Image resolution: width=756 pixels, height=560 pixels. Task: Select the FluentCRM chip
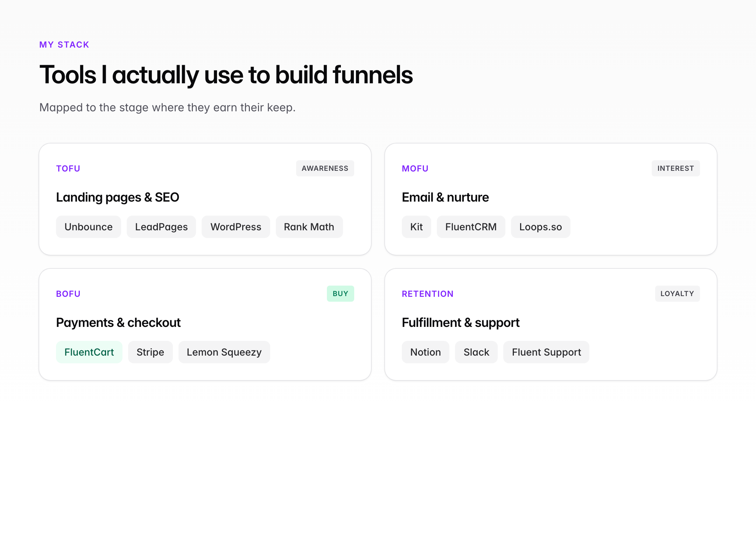471,227
